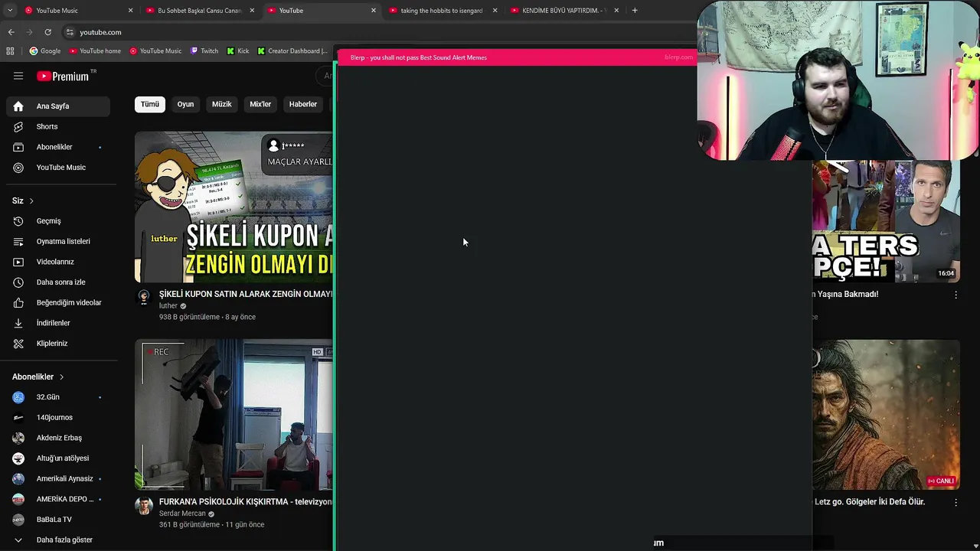Close the YouTube Music browser tab
This screenshot has height=551, width=980.
click(130, 11)
